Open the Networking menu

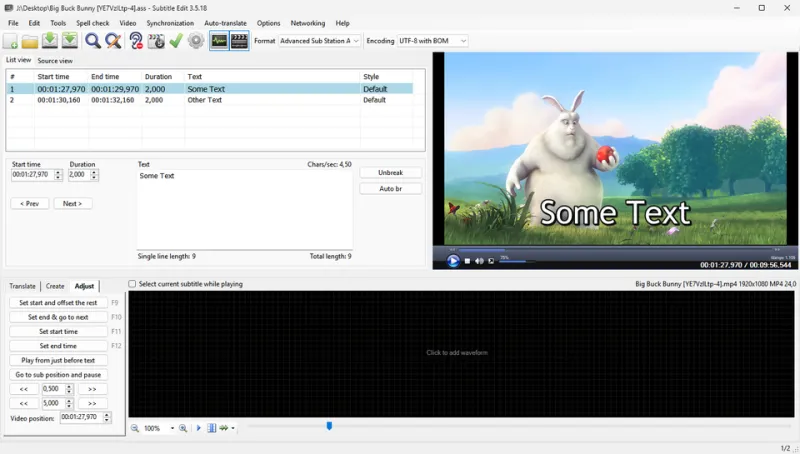pos(308,23)
